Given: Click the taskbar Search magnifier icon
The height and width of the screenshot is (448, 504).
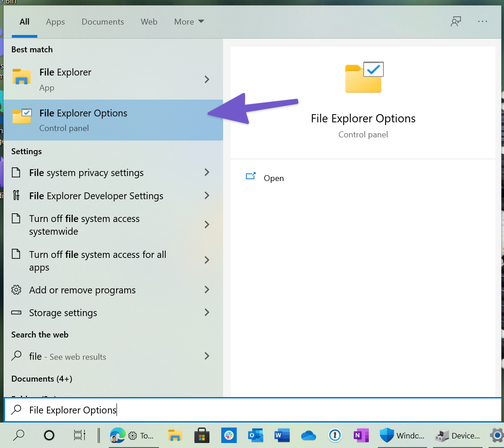Looking at the screenshot, I should (x=19, y=435).
